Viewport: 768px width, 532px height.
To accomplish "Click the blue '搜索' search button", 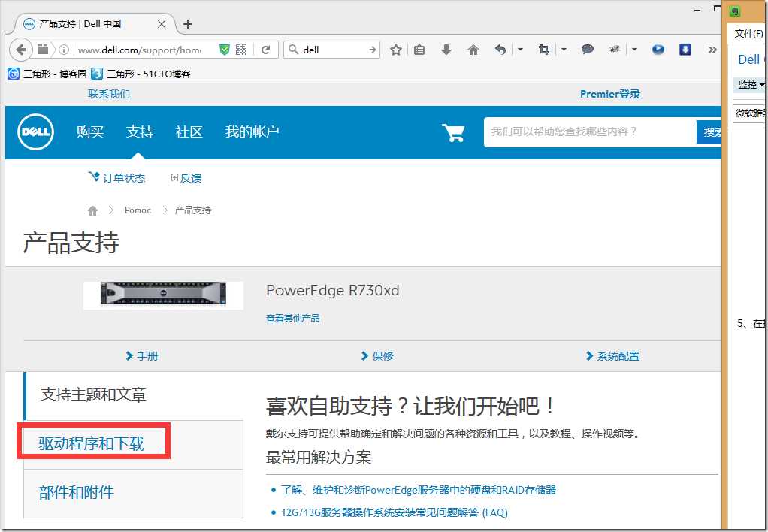I will tap(709, 132).
